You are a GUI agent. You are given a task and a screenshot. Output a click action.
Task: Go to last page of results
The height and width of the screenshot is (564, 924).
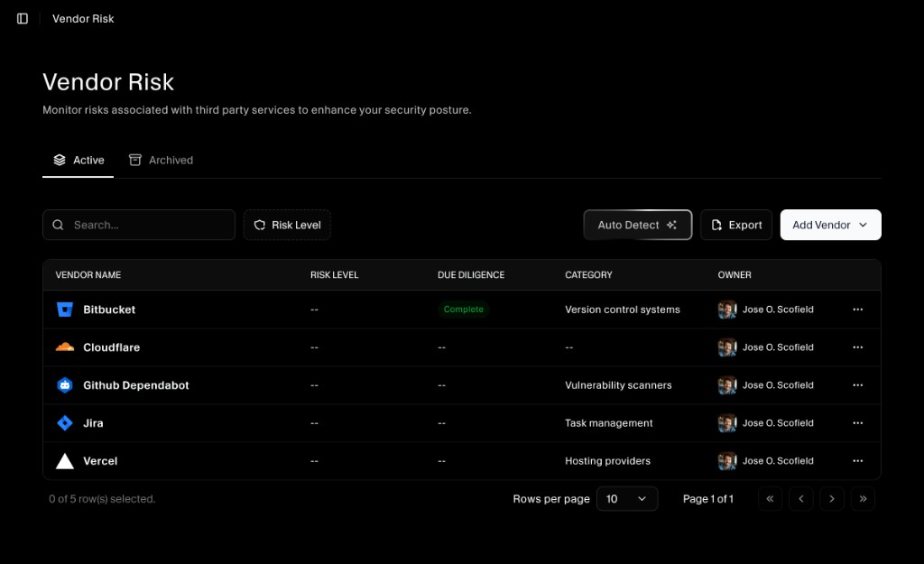click(x=863, y=499)
